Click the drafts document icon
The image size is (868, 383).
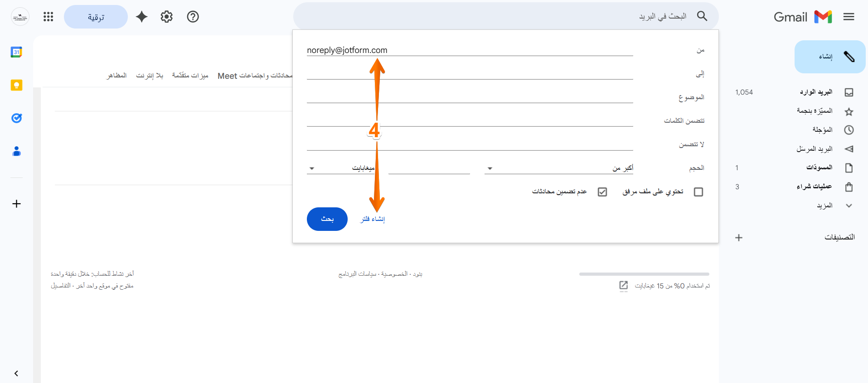pos(849,168)
